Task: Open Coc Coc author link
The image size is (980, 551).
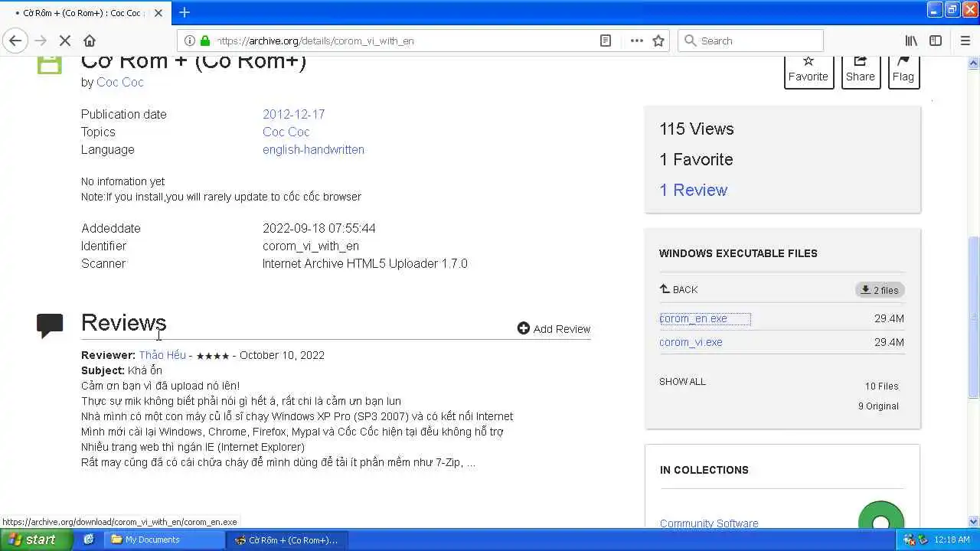Action: click(120, 82)
